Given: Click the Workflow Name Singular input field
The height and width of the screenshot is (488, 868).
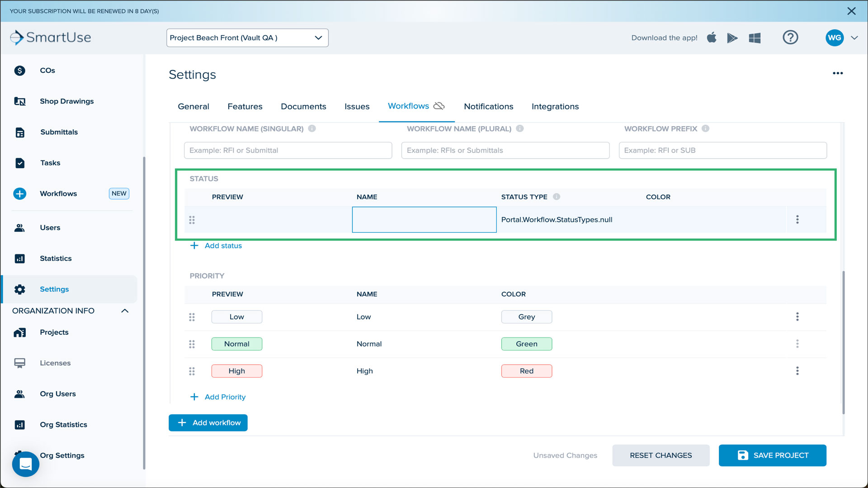Looking at the screenshot, I should 288,150.
